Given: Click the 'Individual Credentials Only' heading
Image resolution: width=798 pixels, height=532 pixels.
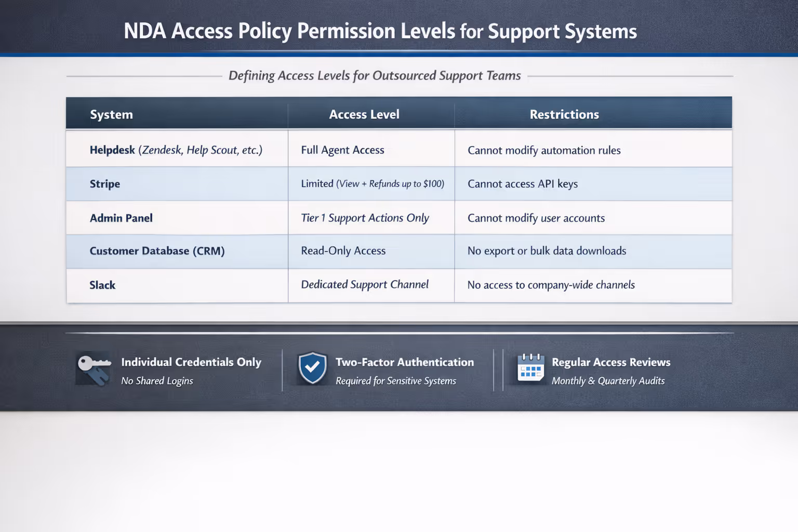Looking at the screenshot, I should click(x=191, y=362).
